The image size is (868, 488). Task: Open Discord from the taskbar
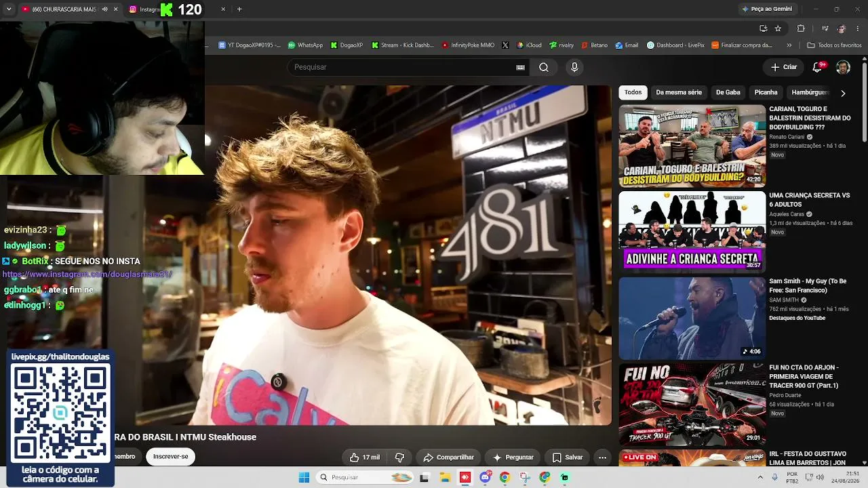(485, 477)
